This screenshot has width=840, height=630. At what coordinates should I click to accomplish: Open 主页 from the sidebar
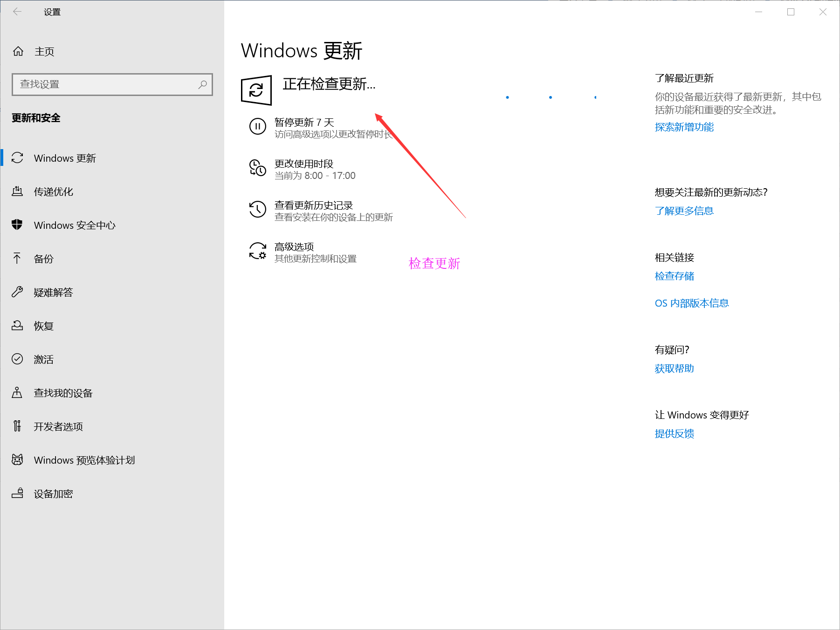[44, 52]
